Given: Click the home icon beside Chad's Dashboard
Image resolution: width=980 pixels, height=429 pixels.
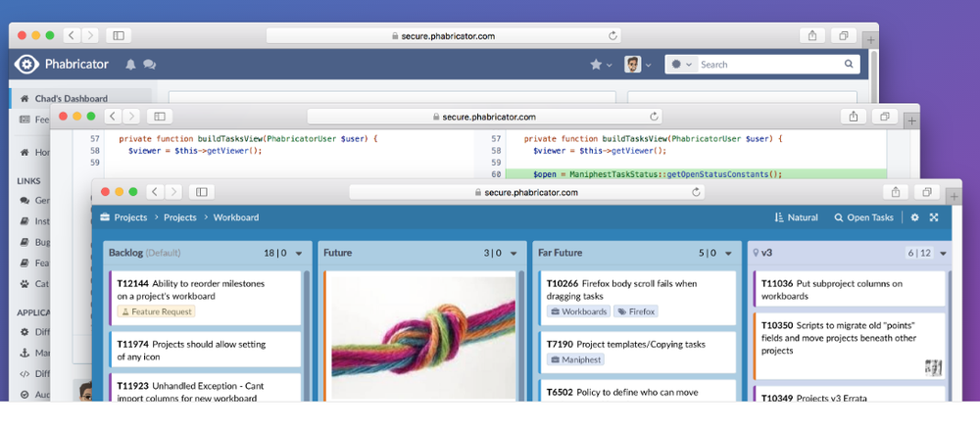Looking at the screenshot, I should coord(24,98).
